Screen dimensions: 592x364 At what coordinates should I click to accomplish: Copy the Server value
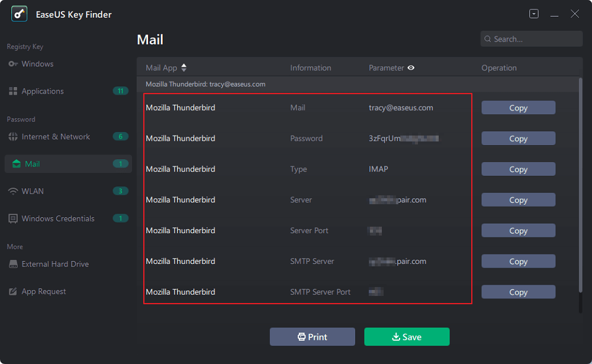tap(519, 199)
